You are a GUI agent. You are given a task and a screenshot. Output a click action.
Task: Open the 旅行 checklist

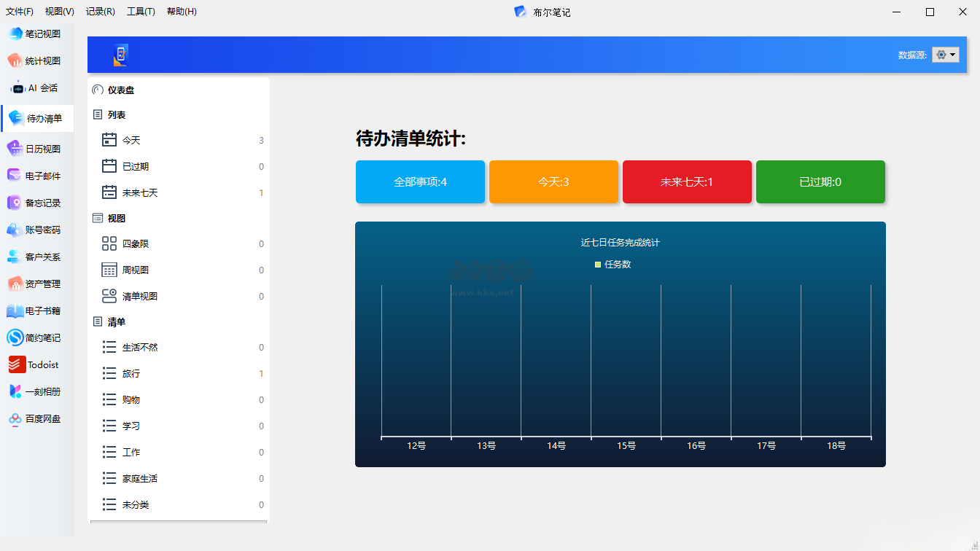coord(131,373)
